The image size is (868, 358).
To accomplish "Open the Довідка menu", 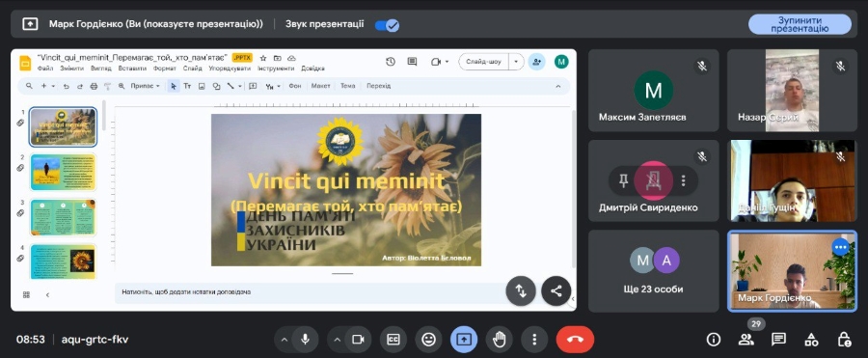I will click(312, 69).
